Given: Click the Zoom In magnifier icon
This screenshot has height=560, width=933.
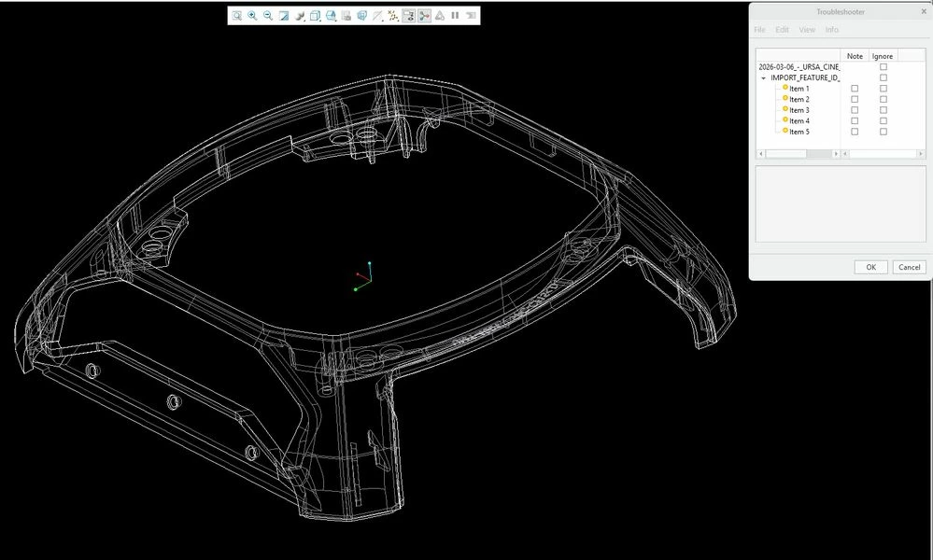Looking at the screenshot, I should coord(252,16).
